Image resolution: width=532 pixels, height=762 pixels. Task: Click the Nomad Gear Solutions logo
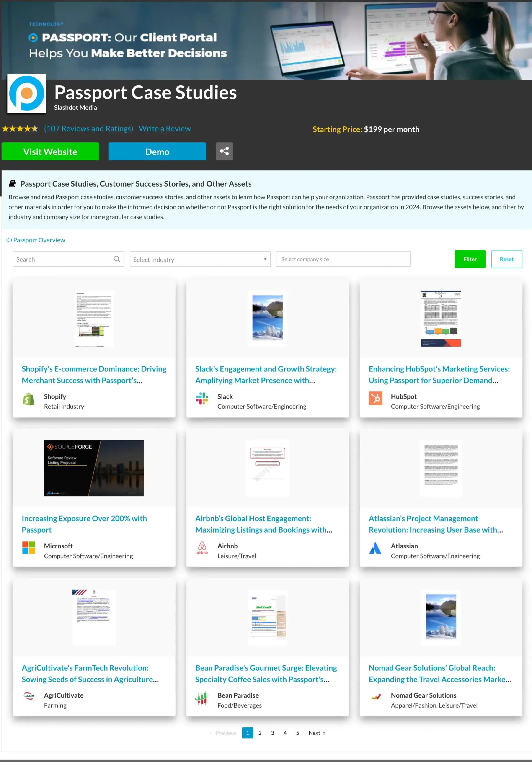tap(376, 697)
